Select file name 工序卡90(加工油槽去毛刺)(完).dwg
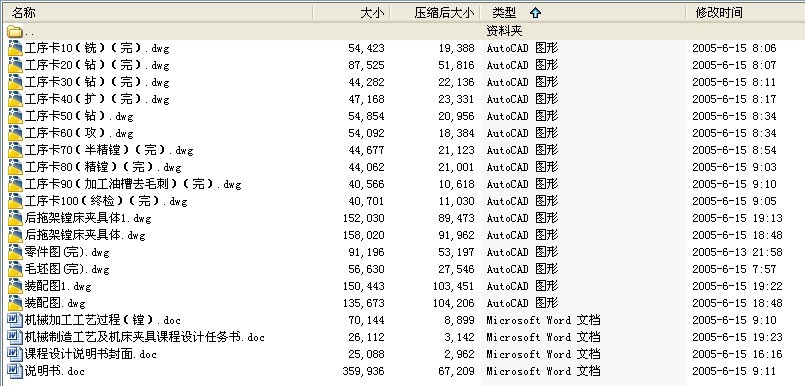 [133, 184]
